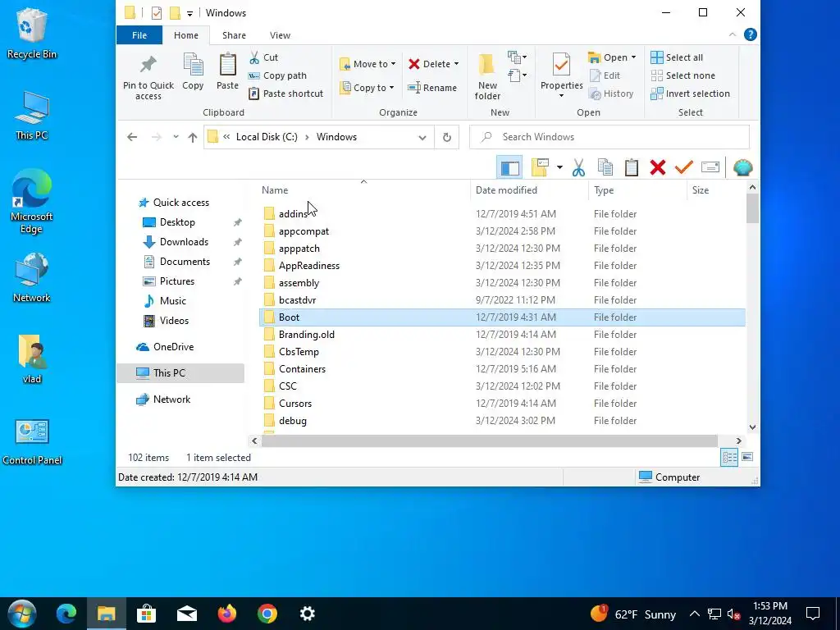This screenshot has width=840, height=630.
Task: Open the New item dropdown icon
Action: click(x=517, y=57)
